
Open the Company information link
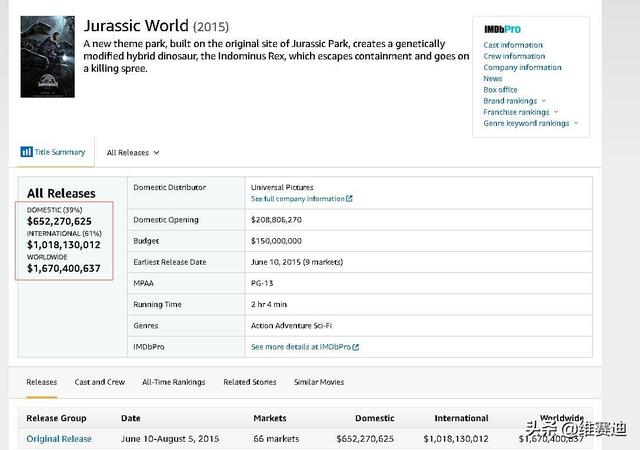pos(522,67)
